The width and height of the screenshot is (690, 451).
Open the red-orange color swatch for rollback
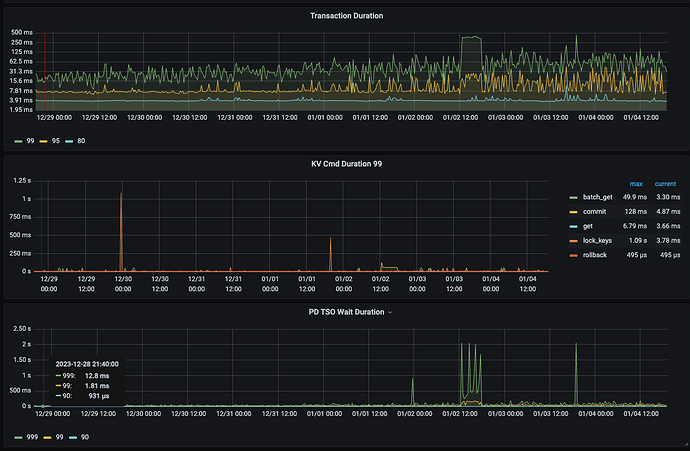(573, 256)
